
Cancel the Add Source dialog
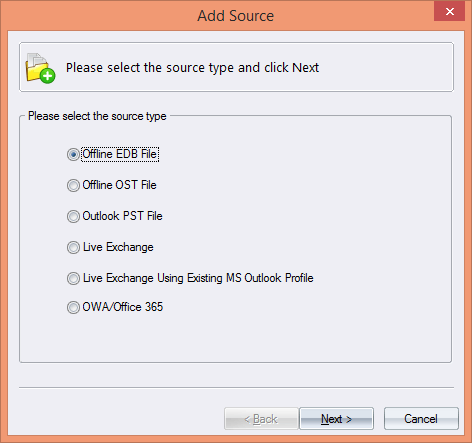tap(421, 419)
